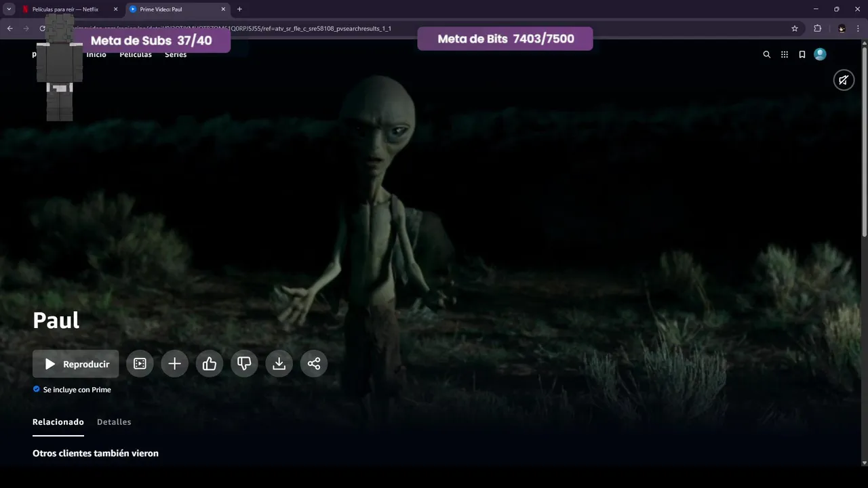Open the profile avatar menu
Image resolution: width=868 pixels, height=488 pixels.
tap(820, 54)
